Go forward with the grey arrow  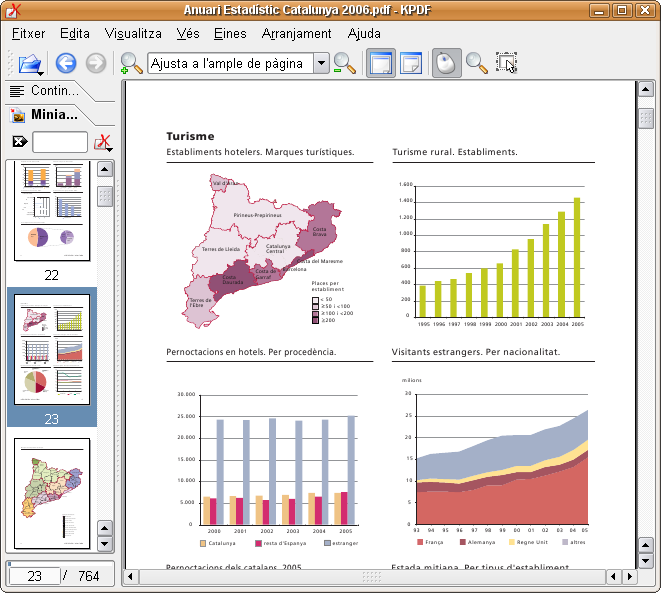96,63
